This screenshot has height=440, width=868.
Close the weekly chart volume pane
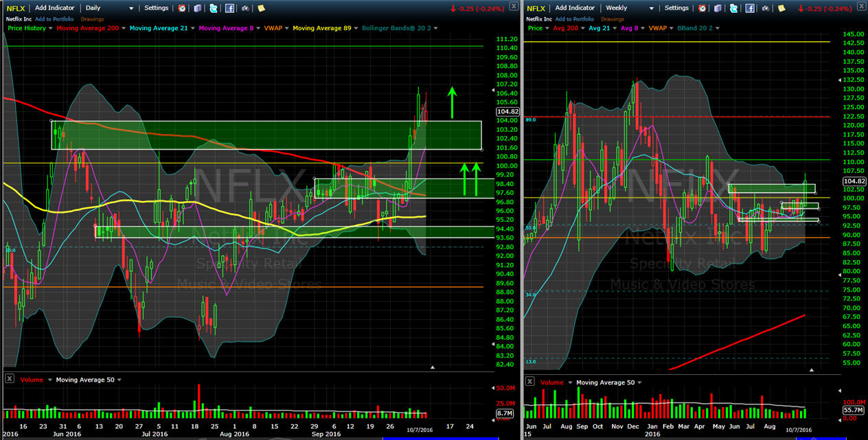529,382
